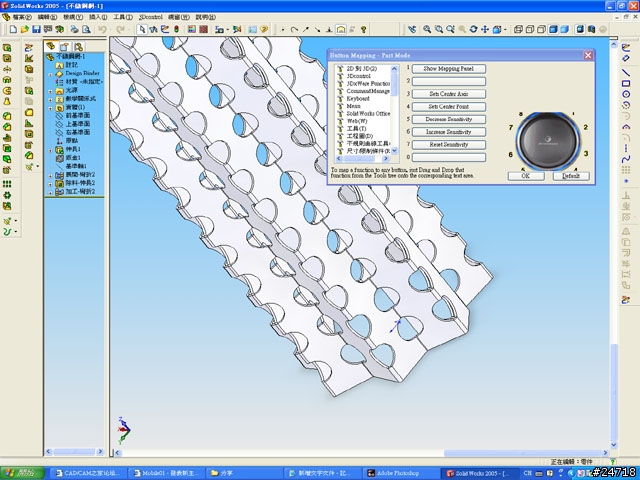Image resolution: width=640 pixels, height=480 pixels.
Task: Click the Wireframe display style icon
Action: 518,29
